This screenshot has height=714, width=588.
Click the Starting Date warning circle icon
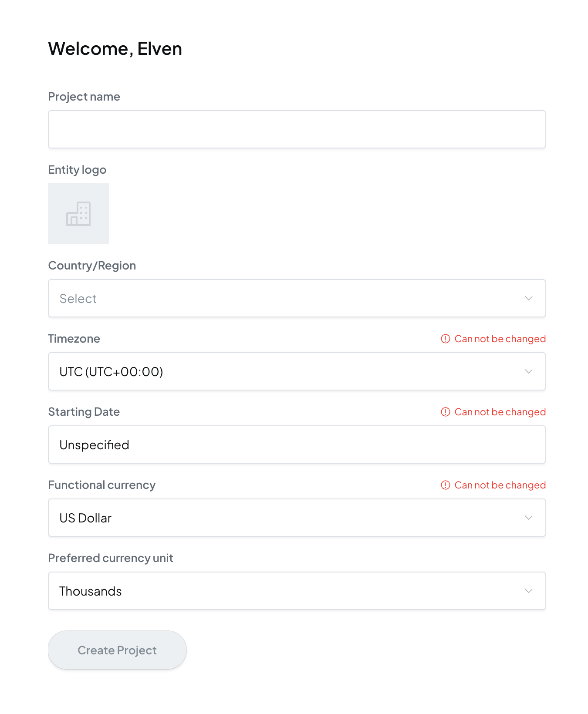pos(445,412)
